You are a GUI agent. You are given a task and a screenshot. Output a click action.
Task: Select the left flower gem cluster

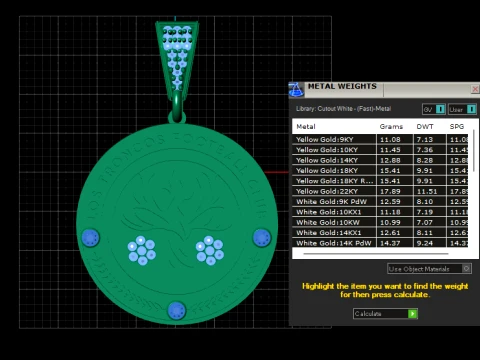(x=142, y=250)
